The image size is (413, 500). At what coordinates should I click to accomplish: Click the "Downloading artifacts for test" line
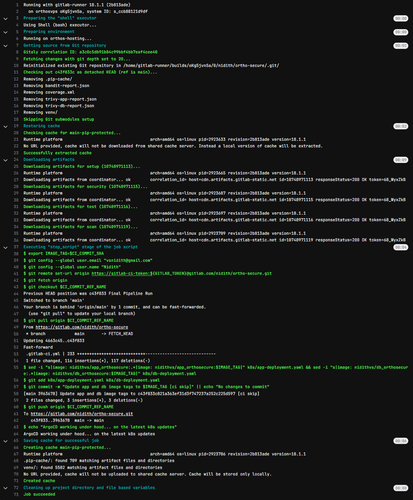(x=80, y=207)
